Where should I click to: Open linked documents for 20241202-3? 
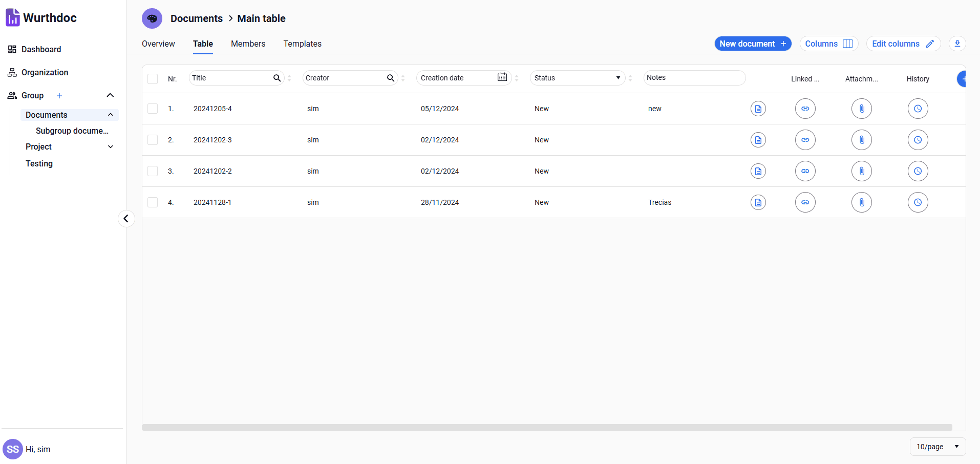click(805, 140)
